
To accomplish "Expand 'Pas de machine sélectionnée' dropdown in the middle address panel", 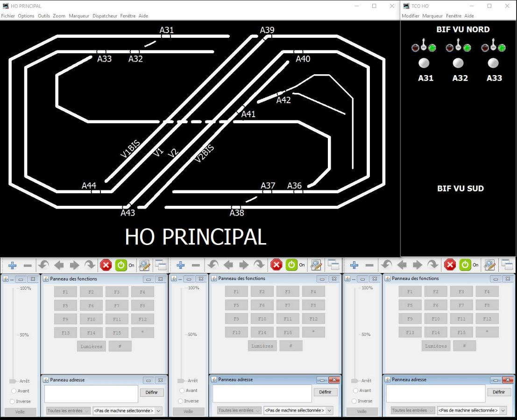I will pyautogui.click(x=298, y=411).
